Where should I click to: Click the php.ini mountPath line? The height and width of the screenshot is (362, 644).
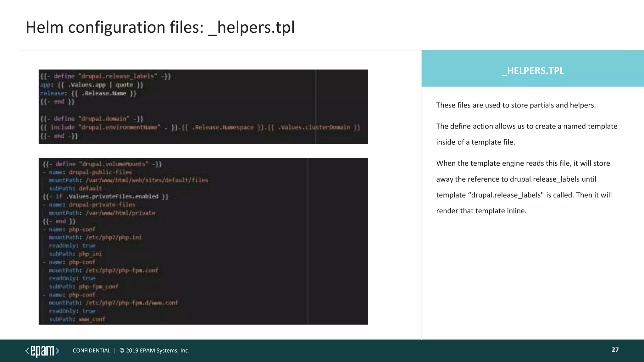(x=95, y=238)
